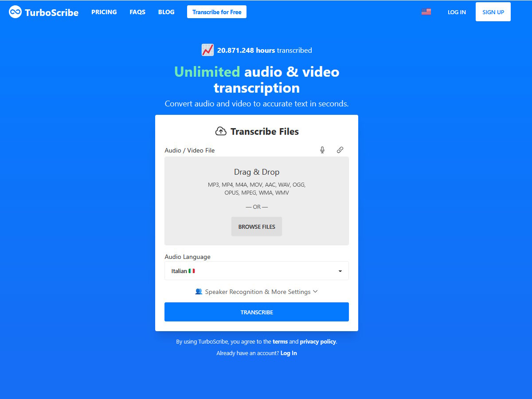The image size is (532, 399).
Task: Open language selector via the US flag
Action: coord(426,12)
